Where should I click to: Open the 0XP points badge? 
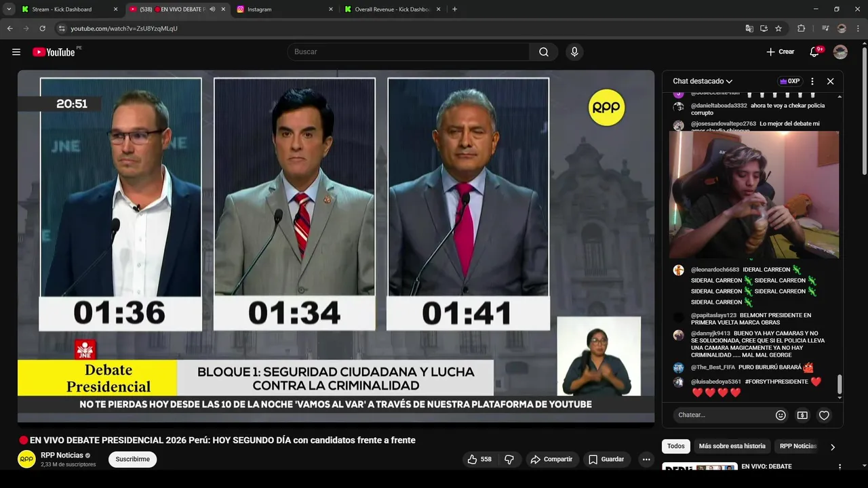point(790,81)
